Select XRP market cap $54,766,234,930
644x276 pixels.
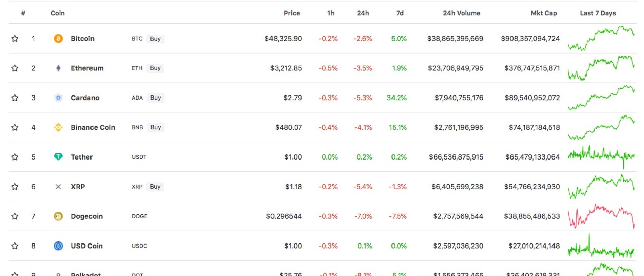pos(532,187)
